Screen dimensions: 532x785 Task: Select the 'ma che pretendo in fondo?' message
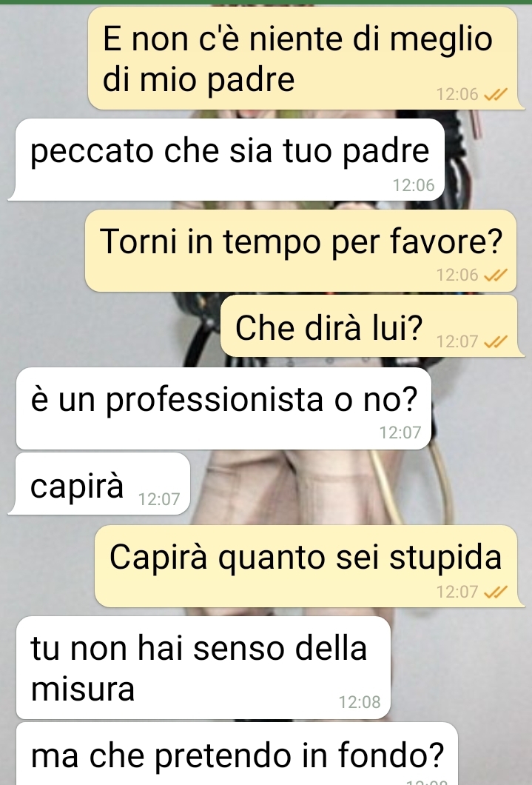(237, 754)
